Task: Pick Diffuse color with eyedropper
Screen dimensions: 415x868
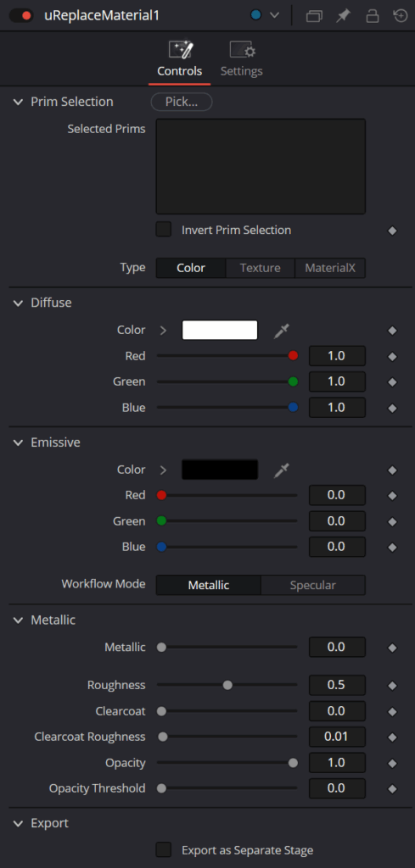Action: pos(282,331)
